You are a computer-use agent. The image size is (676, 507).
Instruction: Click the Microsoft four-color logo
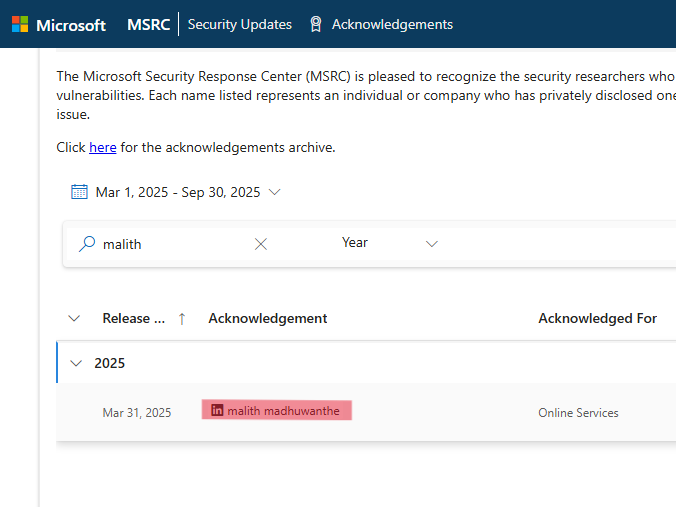(20, 24)
